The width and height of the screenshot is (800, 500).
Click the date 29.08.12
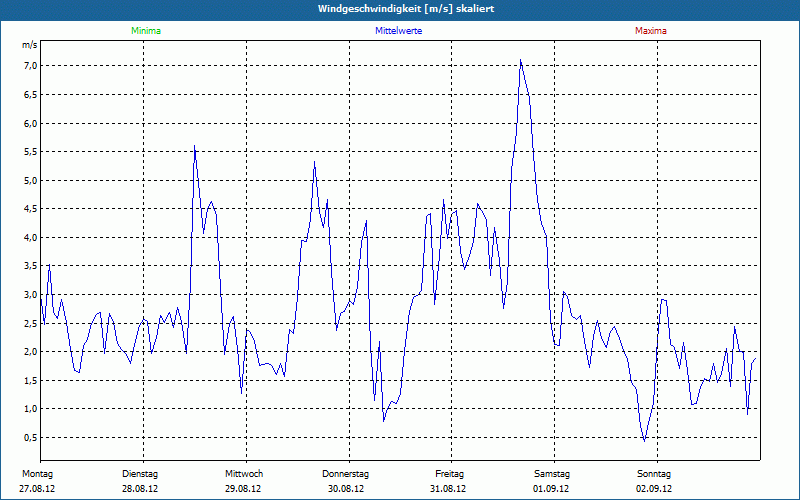[243, 489]
